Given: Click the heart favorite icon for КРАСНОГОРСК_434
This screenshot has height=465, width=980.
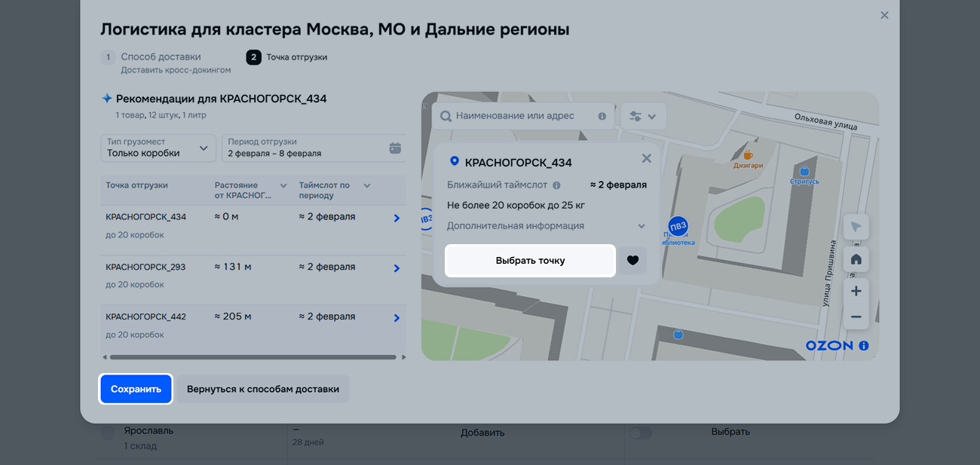Looking at the screenshot, I should point(632,261).
